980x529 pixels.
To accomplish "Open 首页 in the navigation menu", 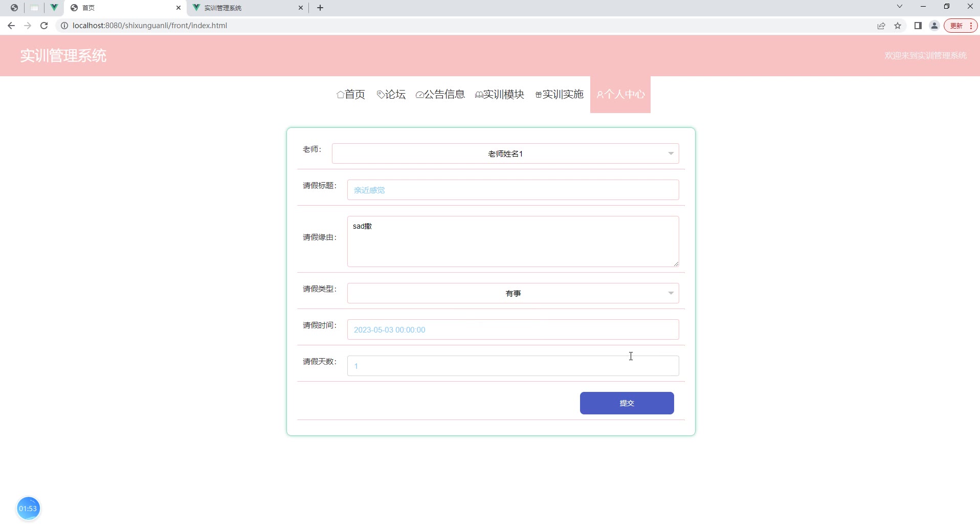I will click(351, 95).
